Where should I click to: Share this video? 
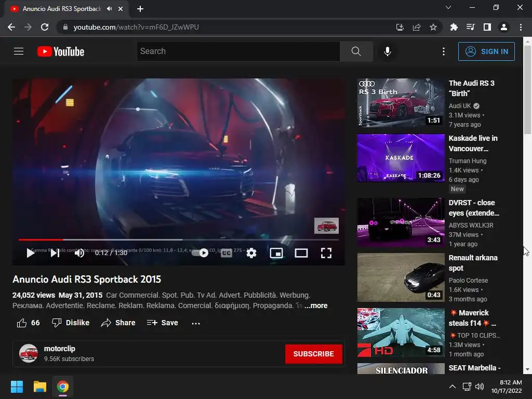pyautogui.click(x=118, y=323)
